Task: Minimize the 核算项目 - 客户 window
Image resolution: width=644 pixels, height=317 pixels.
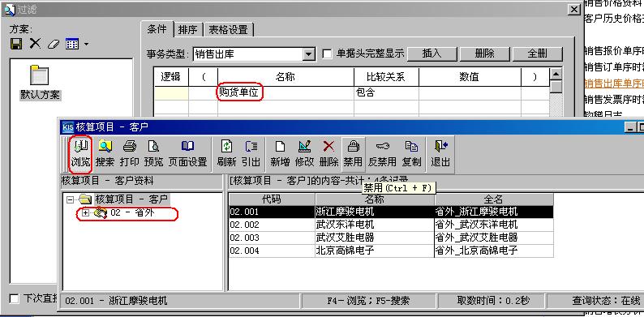Action: [630, 127]
